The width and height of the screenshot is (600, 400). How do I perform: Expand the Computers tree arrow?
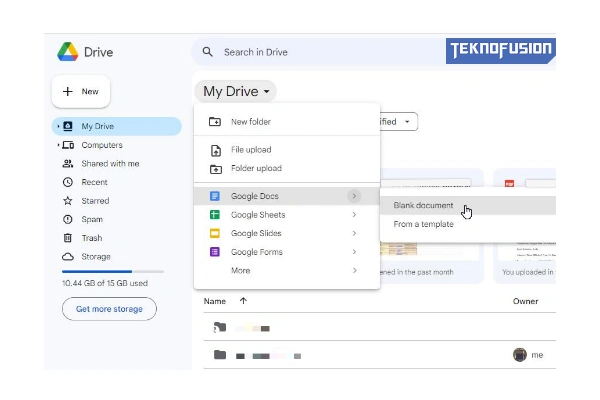click(58, 145)
